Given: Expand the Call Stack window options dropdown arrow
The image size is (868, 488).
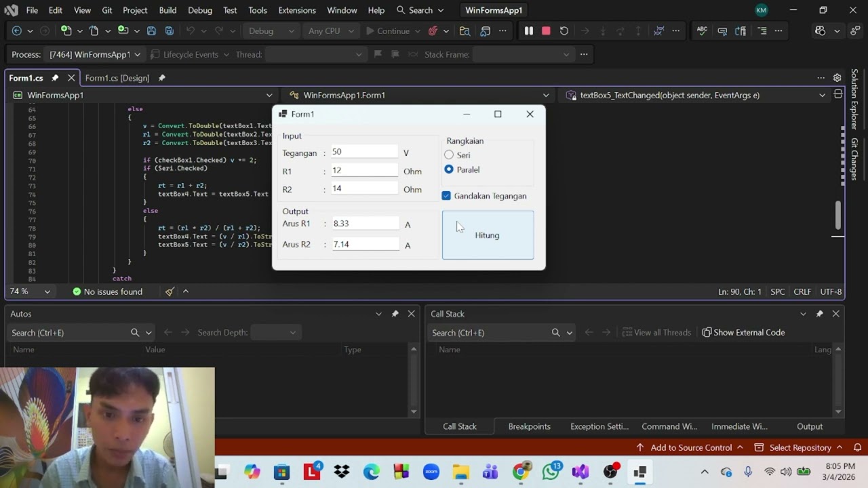Looking at the screenshot, I should [803, 314].
